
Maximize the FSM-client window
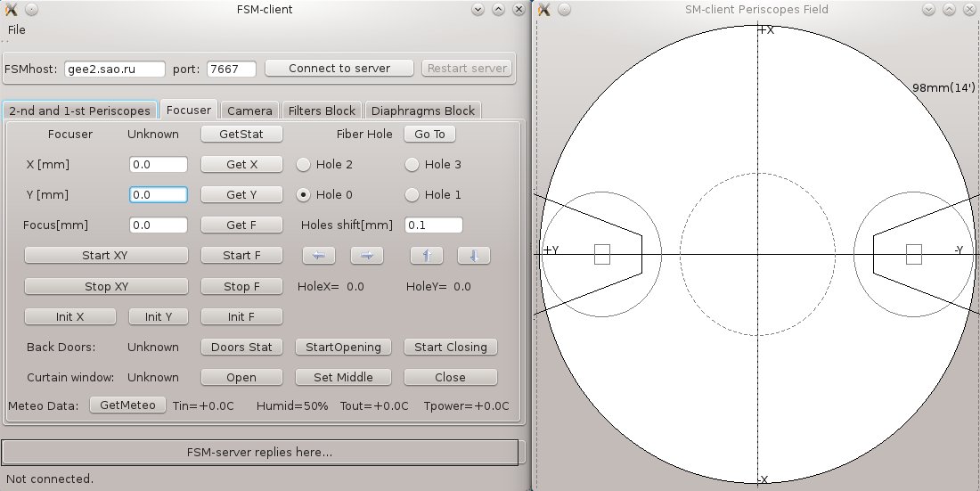[498, 10]
